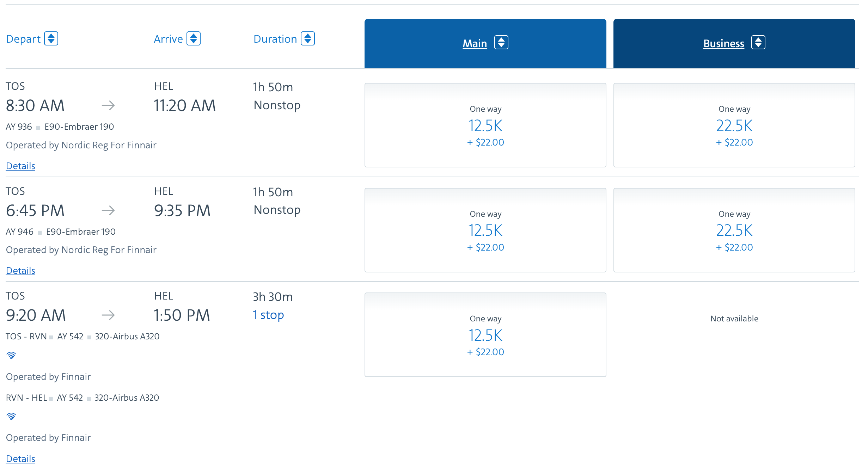Select the Business cabin tab header
Screen dimensions: 868x468
click(x=723, y=43)
